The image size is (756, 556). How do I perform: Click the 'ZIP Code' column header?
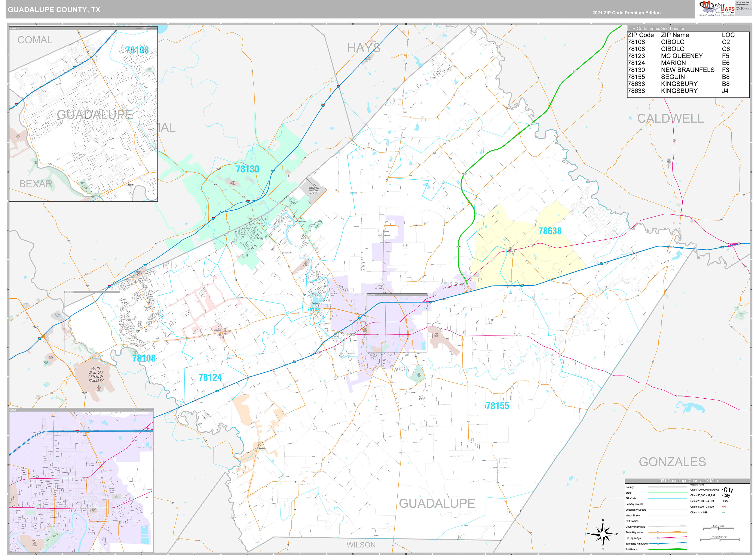tap(640, 35)
